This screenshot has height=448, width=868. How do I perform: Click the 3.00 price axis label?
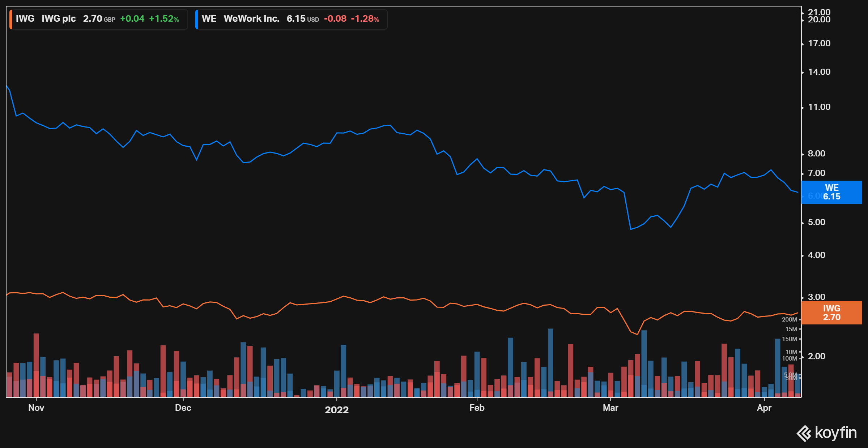(x=817, y=297)
